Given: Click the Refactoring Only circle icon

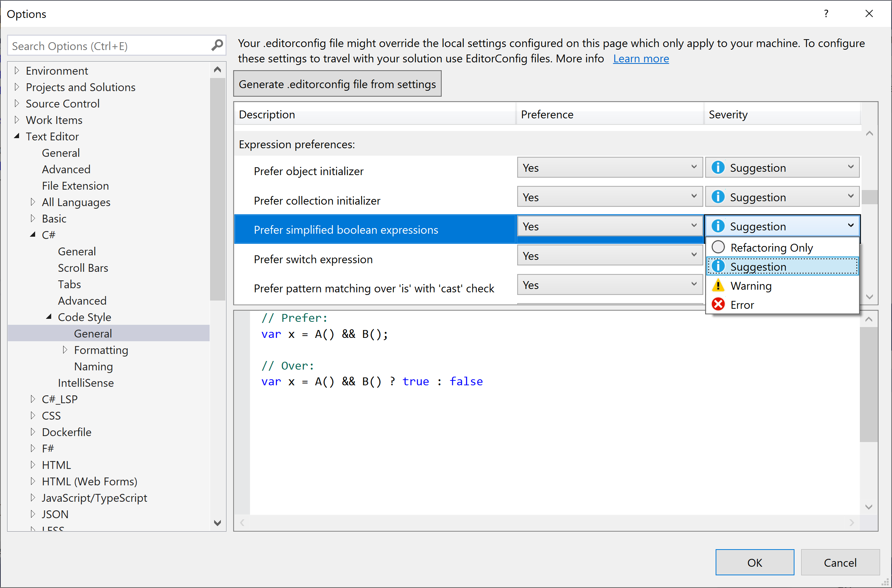Looking at the screenshot, I should click(x=718, y=247).
